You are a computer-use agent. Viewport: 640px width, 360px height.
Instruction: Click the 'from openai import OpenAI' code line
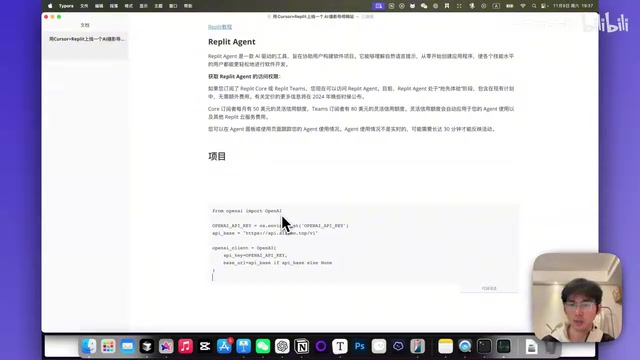click(247, 211)
